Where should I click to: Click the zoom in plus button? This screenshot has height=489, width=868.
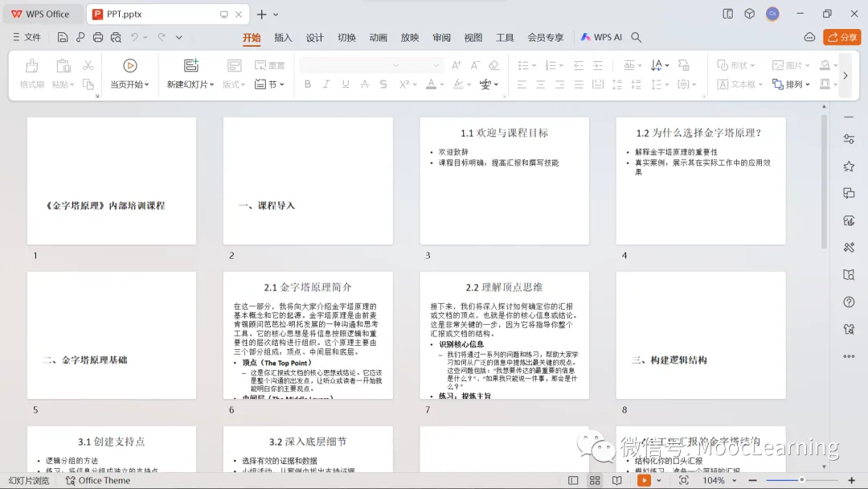pyautogui.click(x=851, y=480)
